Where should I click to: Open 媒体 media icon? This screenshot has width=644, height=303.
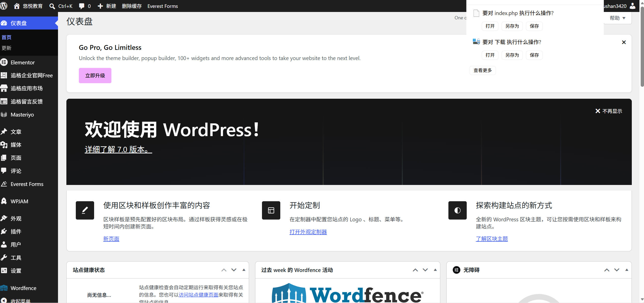(4, 145)
